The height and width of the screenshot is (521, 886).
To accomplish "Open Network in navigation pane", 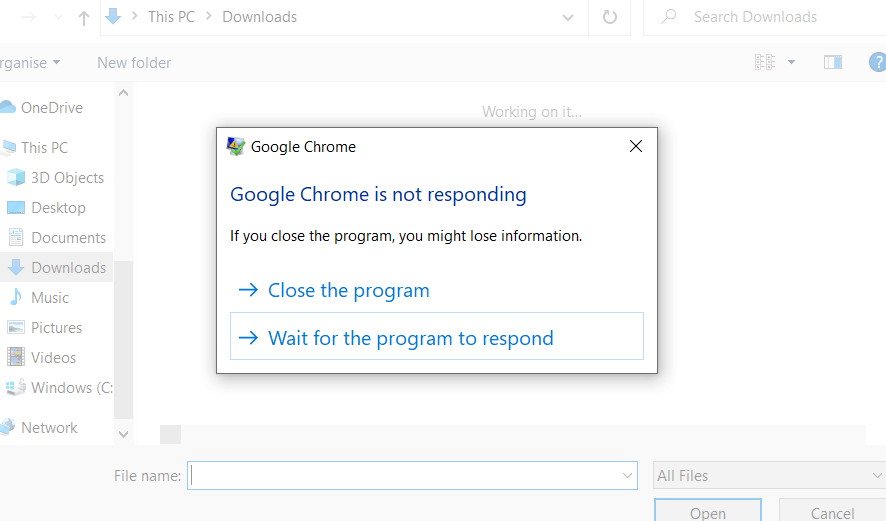I will [49, 427].
